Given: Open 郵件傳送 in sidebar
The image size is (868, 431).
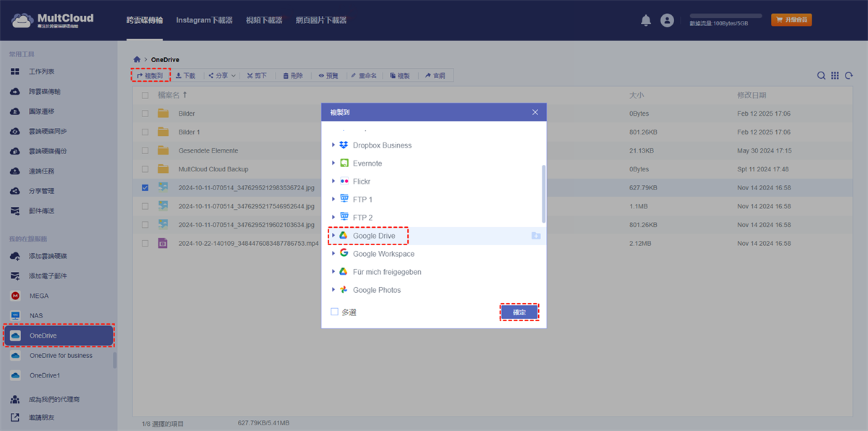Looking at the screenshot, I should click(x=41, y=211).
